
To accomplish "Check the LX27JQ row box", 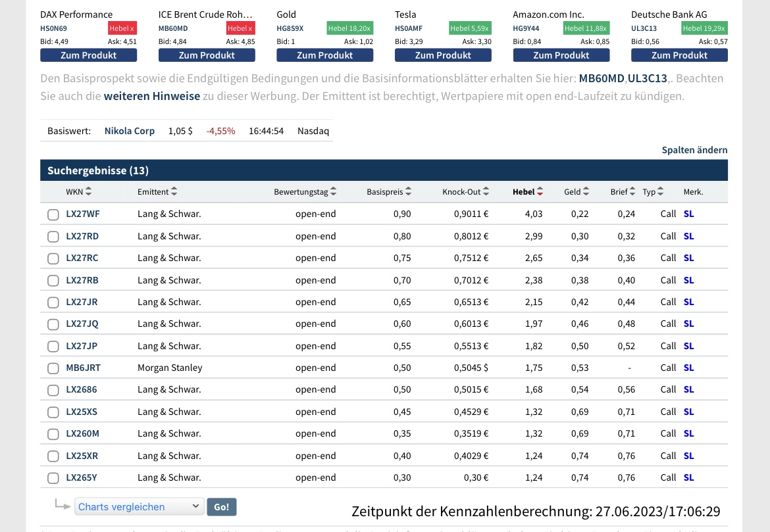I will tap(53, 324).
